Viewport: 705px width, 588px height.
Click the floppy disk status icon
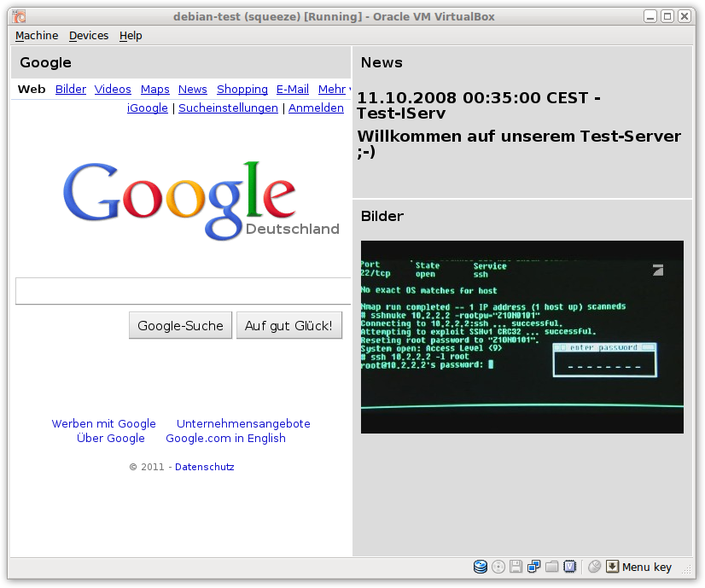pyautogui.click(x=516, y=567)
